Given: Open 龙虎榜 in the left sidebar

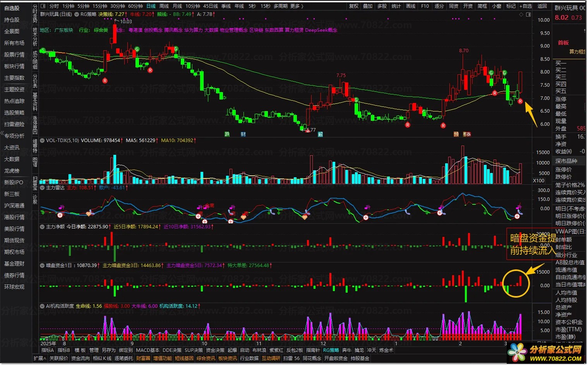Looking at the screenshot, I should pos(12,170).
